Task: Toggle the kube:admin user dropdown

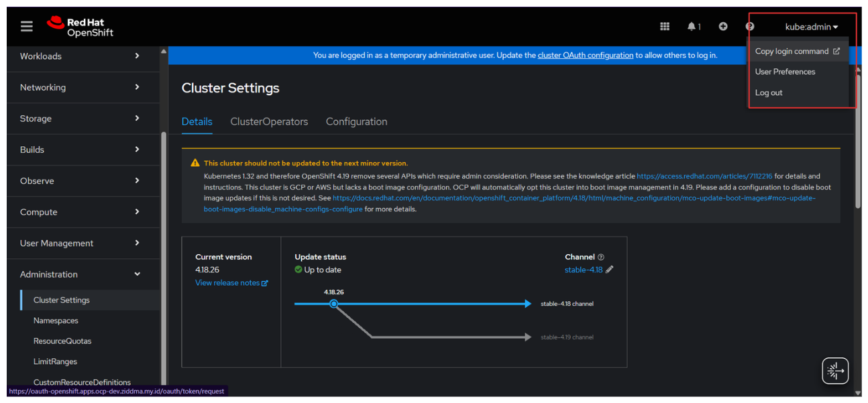Action: pyautogui.click(x=812, y=27)
